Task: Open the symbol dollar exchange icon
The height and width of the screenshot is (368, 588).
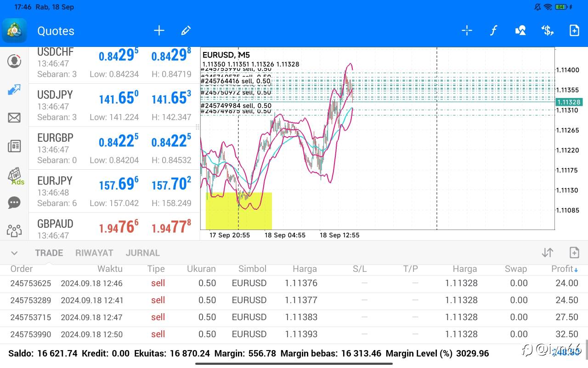Action: [x=547, y=31]
